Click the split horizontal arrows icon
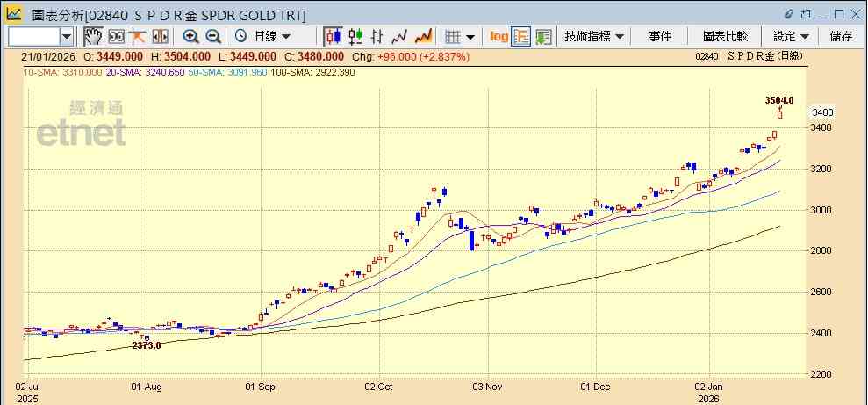868x405 pixels. point(160,37)
